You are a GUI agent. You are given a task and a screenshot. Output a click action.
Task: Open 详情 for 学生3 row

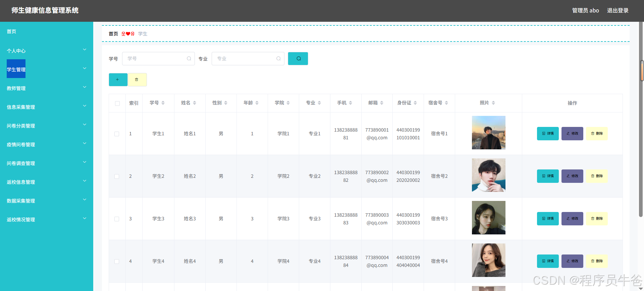548,219
